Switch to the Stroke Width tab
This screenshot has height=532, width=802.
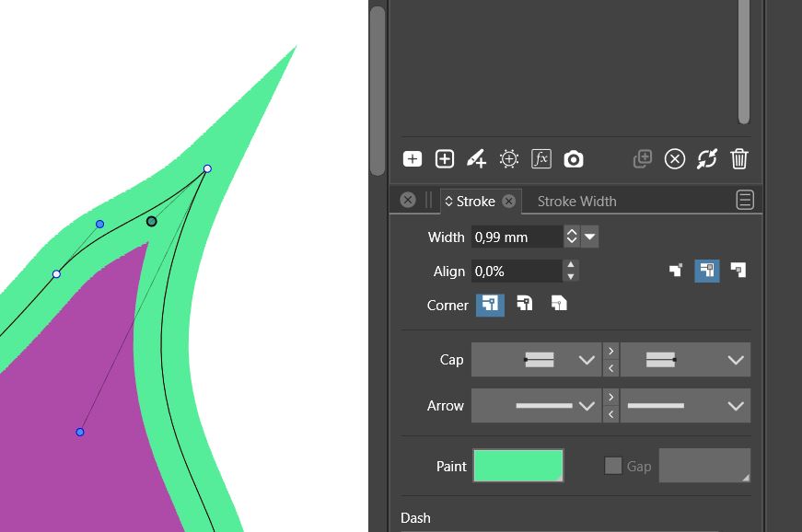pyautogui.click(x=576, y=201)
